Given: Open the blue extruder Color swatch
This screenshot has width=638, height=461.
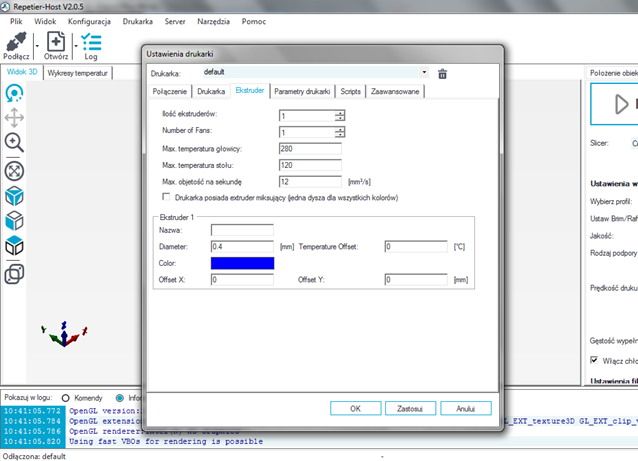Looking at the screenshot, I should click(243, 263).
